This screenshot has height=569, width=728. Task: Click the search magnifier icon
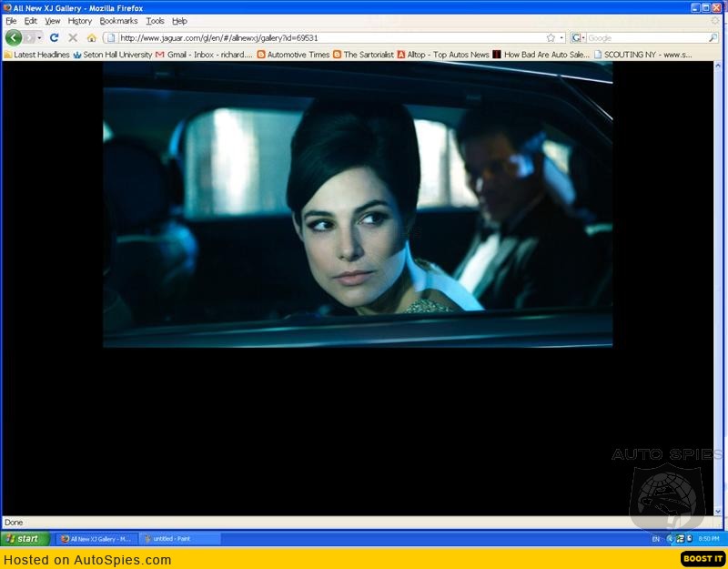coord(713,37)
